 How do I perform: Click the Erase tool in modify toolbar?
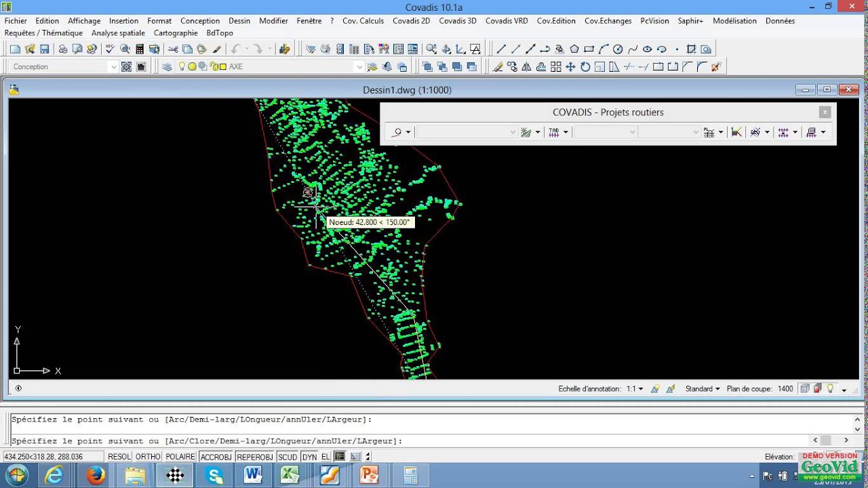coord(498,66)
